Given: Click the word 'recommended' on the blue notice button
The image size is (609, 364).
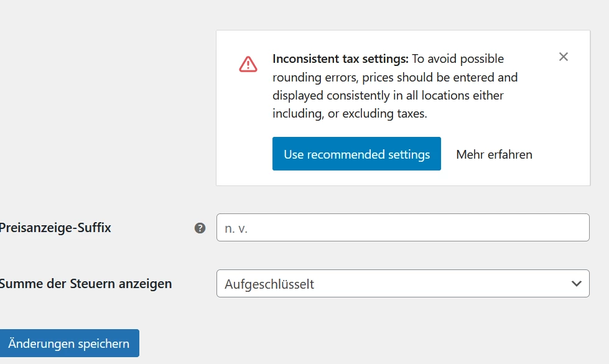Looking at the screenshot, I should (x=346, y=154).
